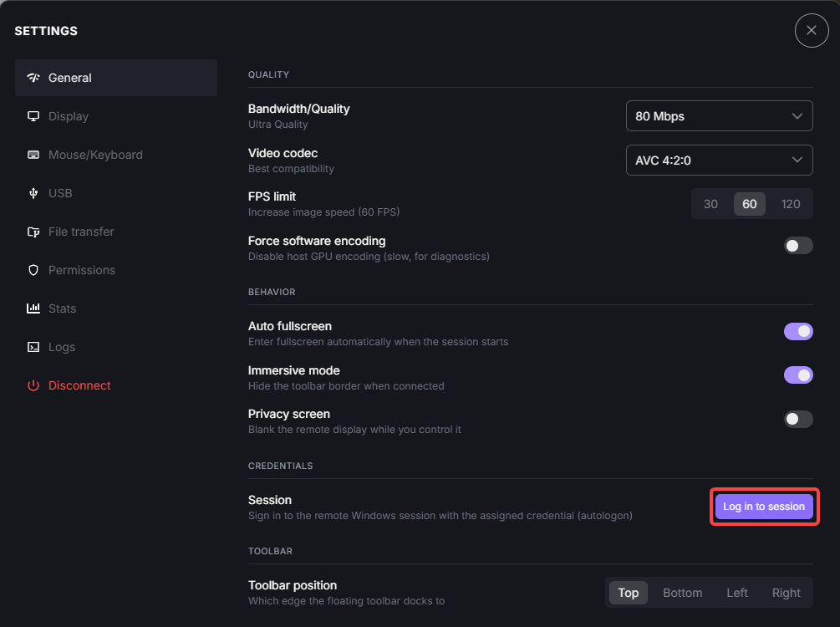Click the USB trident icon
Screen dimensions: 840x627
[33, 193]
